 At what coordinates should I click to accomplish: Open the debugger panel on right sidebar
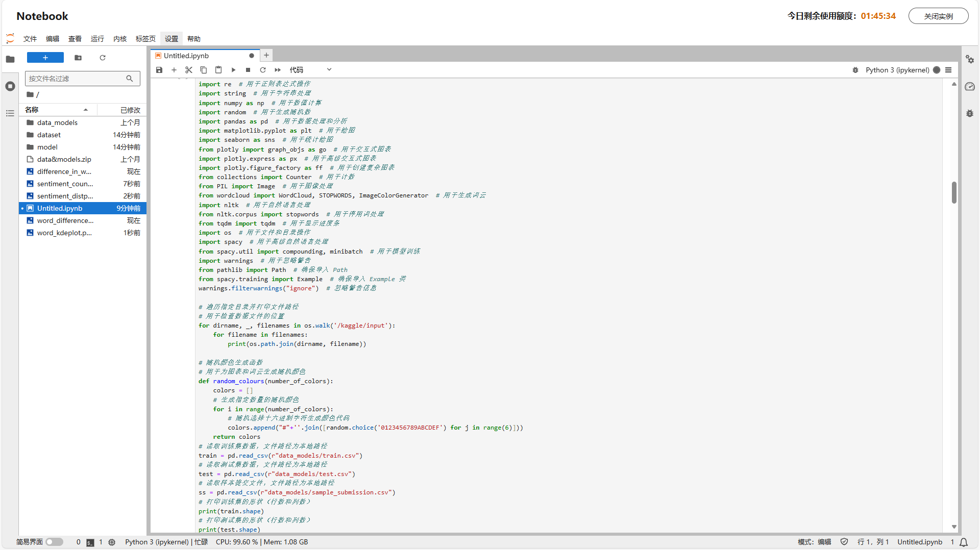pyautogui.click(x=970, y=113)
